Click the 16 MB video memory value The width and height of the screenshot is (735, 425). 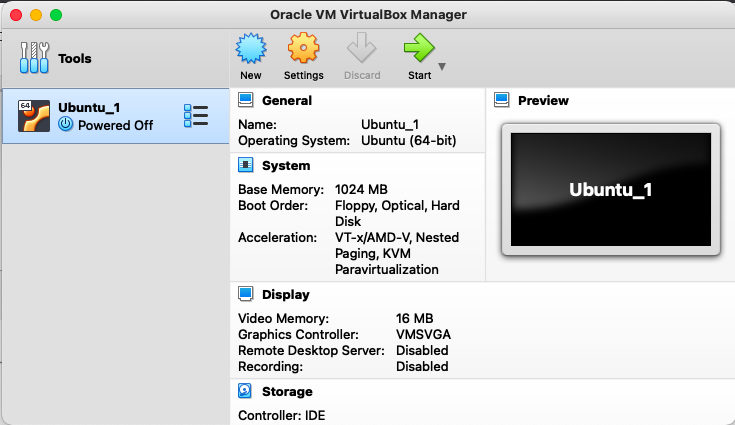414,319
